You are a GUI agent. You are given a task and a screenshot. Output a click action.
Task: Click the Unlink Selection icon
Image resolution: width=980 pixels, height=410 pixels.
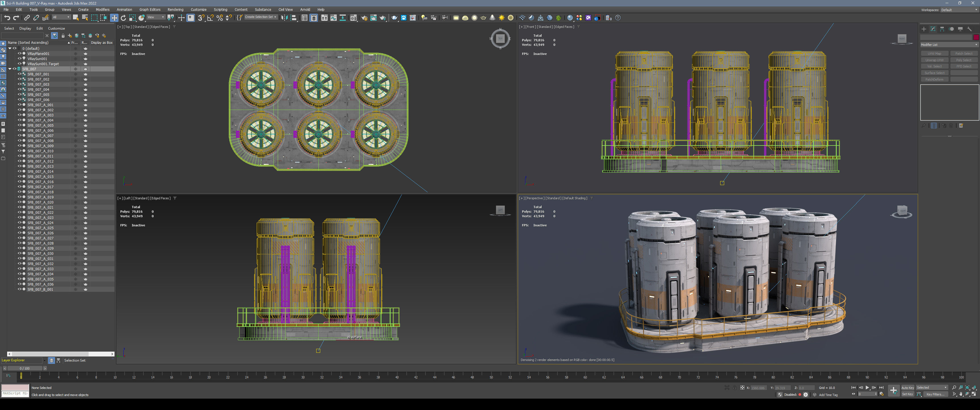coord(36,17)
